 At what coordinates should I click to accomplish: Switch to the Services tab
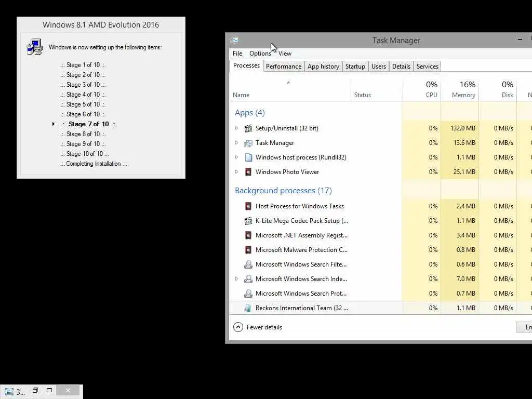click(x=428, y=66)
